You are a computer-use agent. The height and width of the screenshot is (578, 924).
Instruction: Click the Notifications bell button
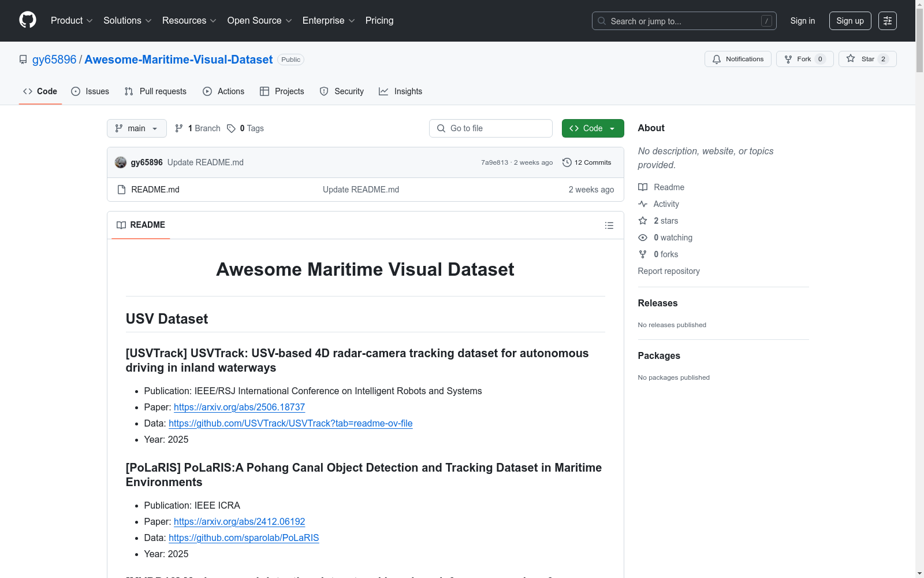[737, 59]
